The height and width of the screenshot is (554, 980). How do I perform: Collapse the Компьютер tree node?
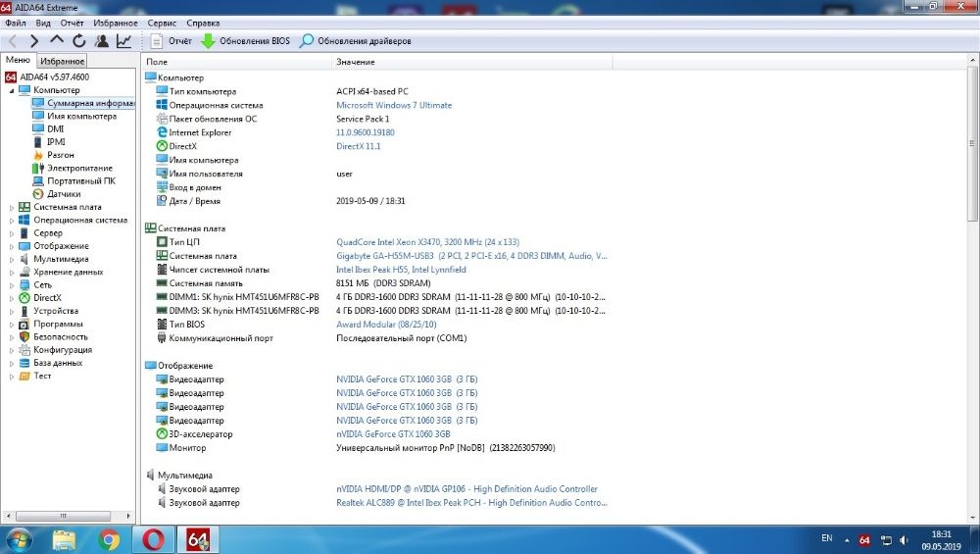(11, 90)
